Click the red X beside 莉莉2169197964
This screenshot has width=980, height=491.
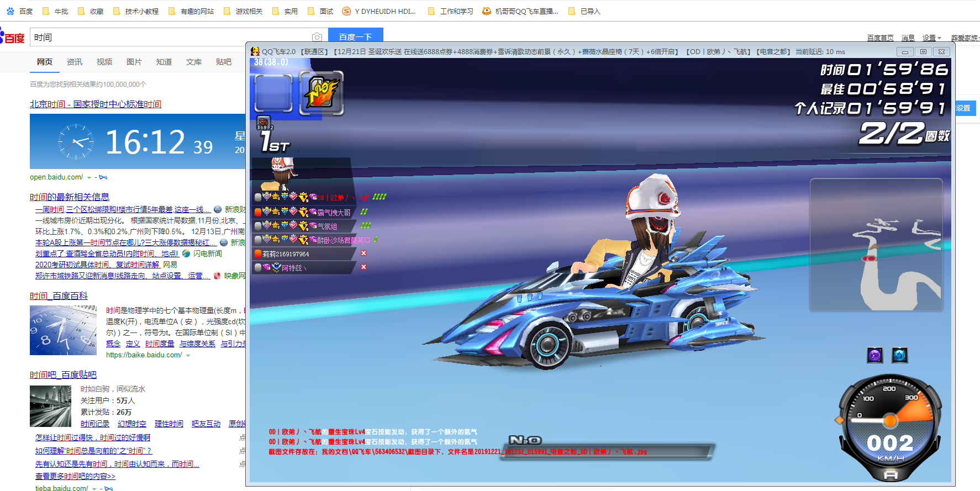[x=363, y=253]
